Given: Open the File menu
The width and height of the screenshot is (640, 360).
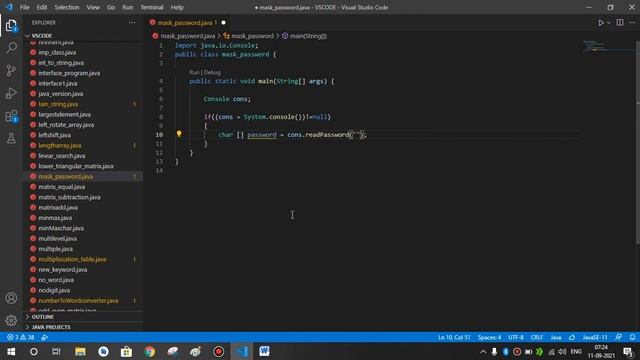Looking at the screenshot, I should pyautogui.click(x=24, y=7).
